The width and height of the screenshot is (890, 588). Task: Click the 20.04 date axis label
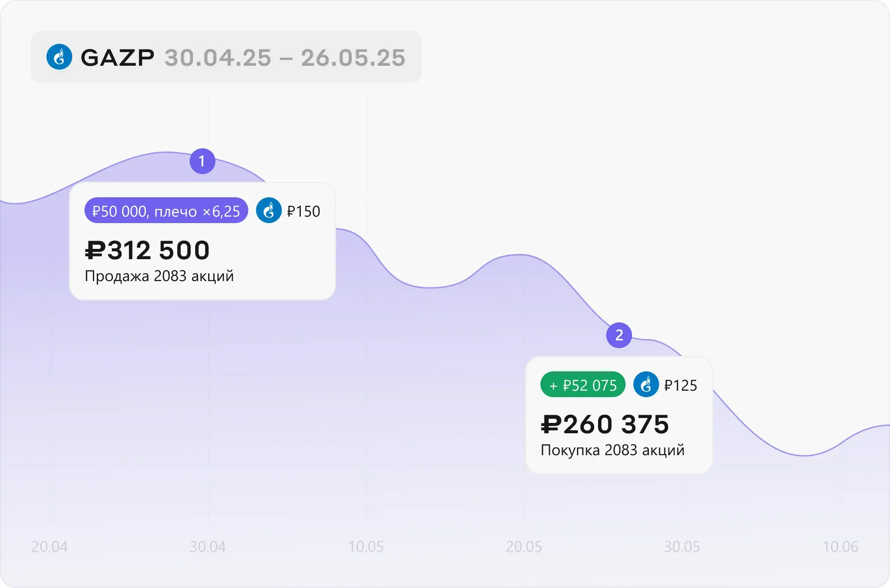[49, 547]
